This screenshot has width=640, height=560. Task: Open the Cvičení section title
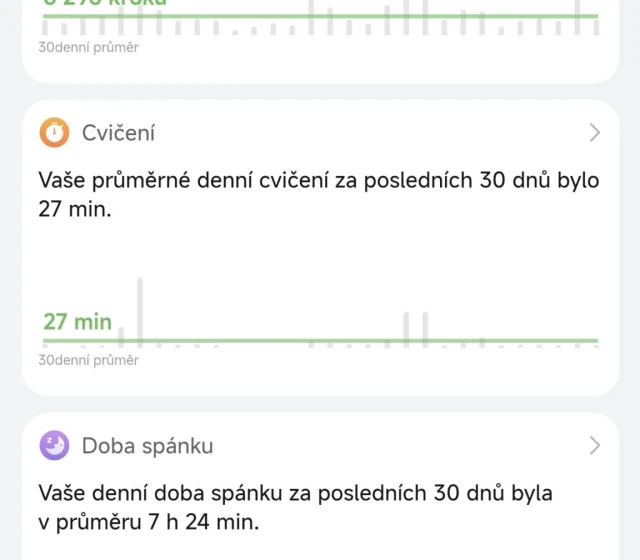[x=118, y=133]
